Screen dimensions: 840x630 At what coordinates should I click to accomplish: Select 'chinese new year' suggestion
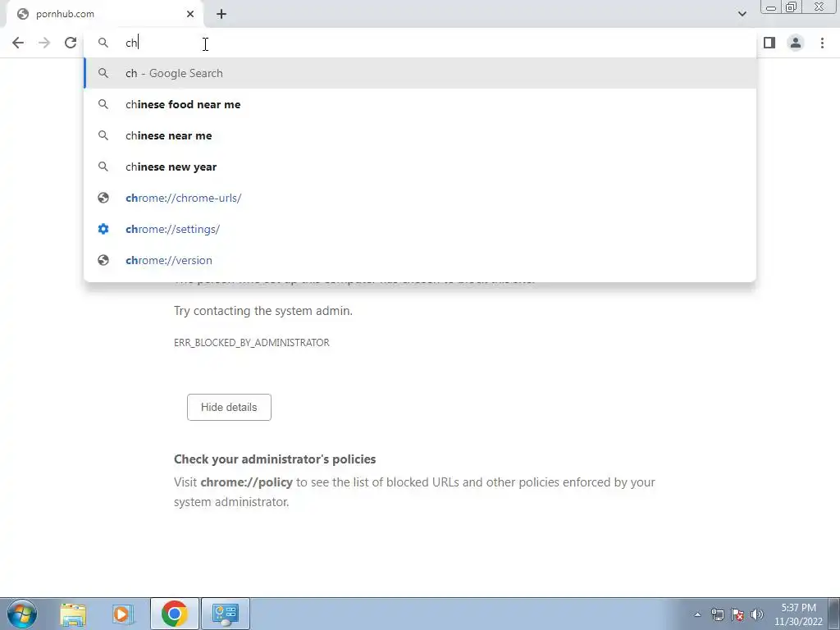tap(420, 167)
